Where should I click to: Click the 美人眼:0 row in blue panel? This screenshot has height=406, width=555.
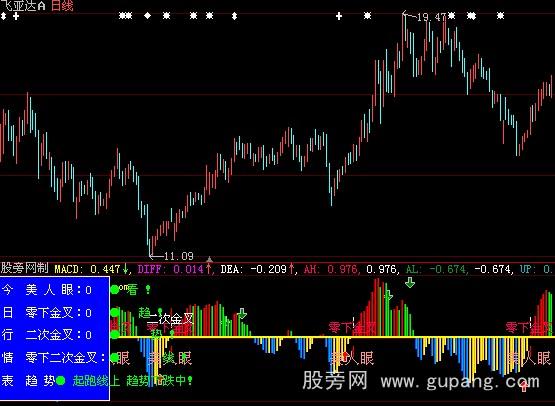click(58, 290)
